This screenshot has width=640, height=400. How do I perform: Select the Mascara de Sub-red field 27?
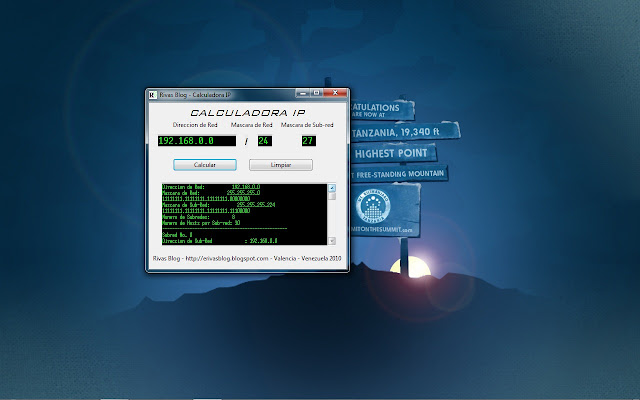click(x=309, y=141)
